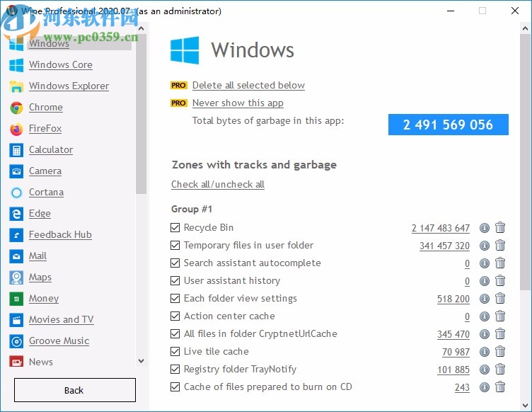Image resolution: width=532 pixels, height=412 pixels.
Task: Click the News app icon
Action: tap(16, 362)
